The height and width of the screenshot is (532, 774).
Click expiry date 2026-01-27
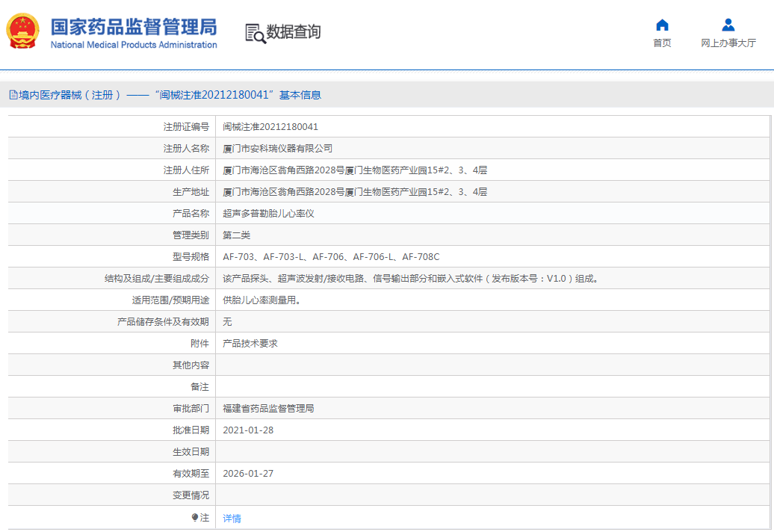(248, 474)
